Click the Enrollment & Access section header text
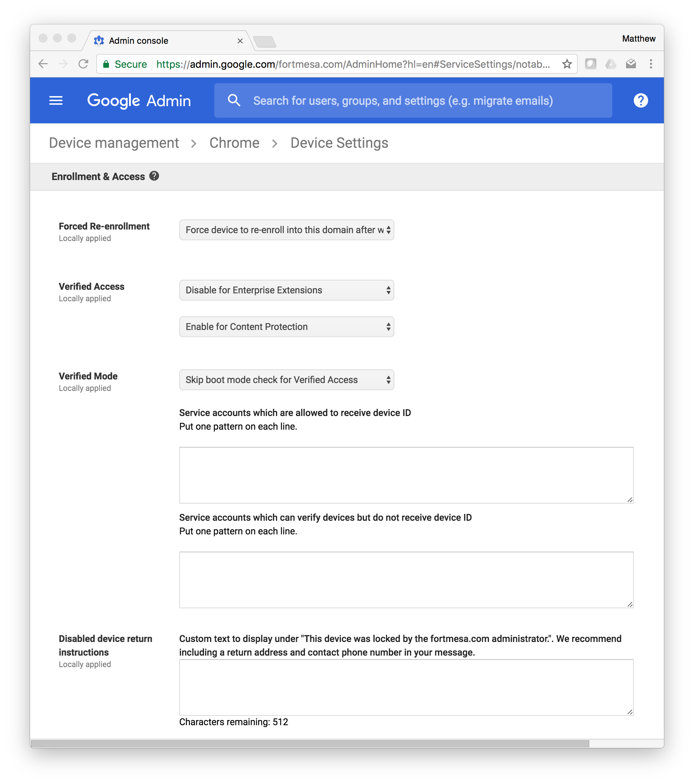The width and height of the screenshot is (694, 784). point(98,176)
